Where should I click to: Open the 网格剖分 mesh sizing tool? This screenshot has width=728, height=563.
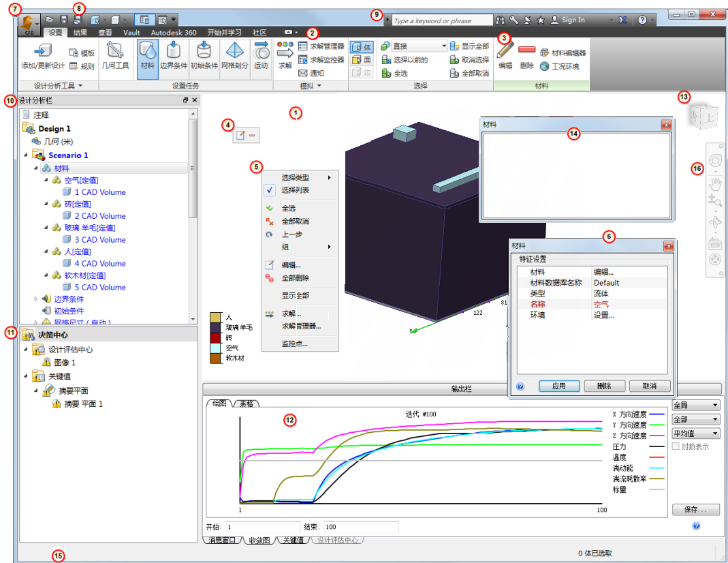pyautogui.click(x=234, y=56)
